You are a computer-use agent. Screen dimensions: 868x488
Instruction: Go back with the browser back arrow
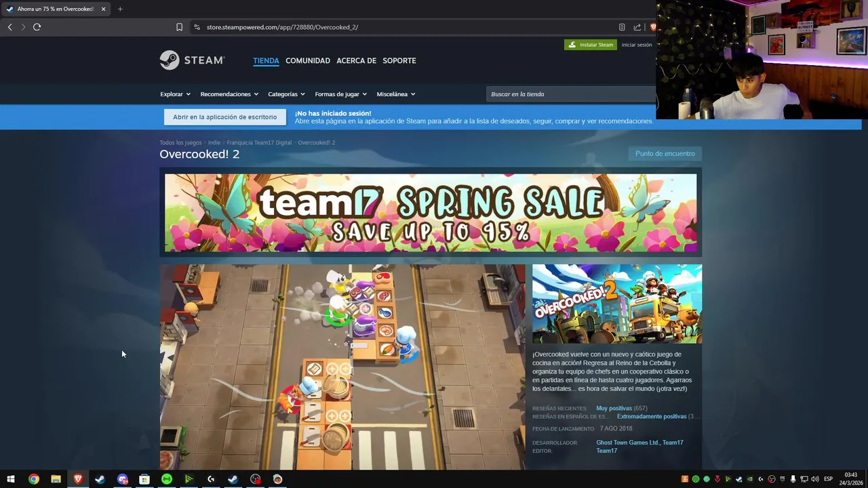pyautogui.click(x=9, y=27)
